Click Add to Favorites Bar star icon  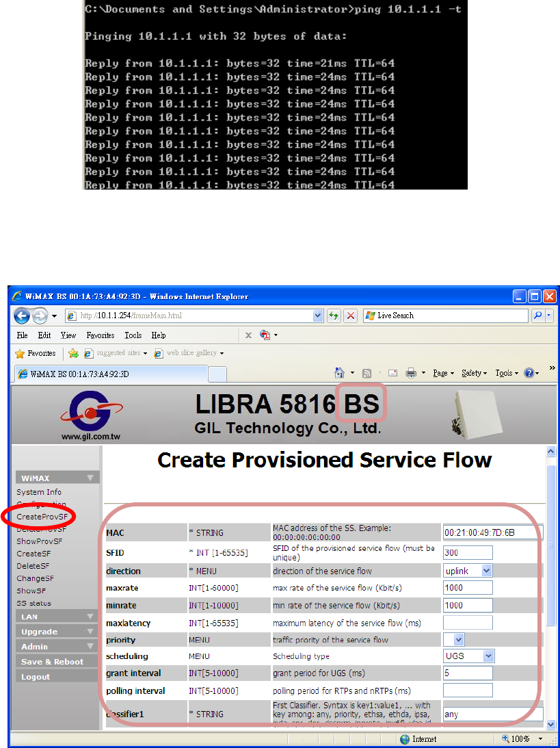click(x=73, y=354)
